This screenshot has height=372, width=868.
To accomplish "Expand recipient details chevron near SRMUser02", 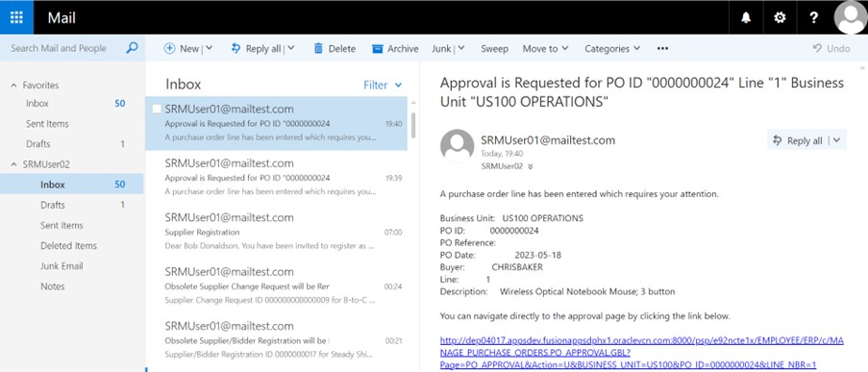I will [531, 166].
